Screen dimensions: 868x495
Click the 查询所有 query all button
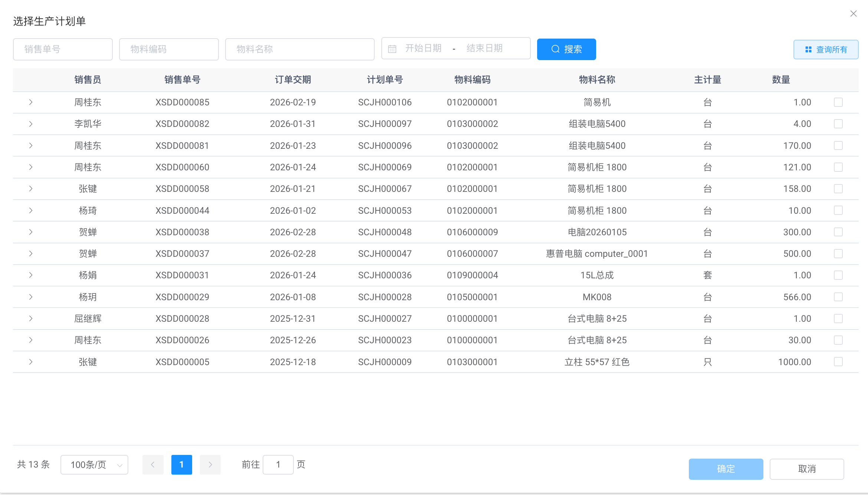825,49
